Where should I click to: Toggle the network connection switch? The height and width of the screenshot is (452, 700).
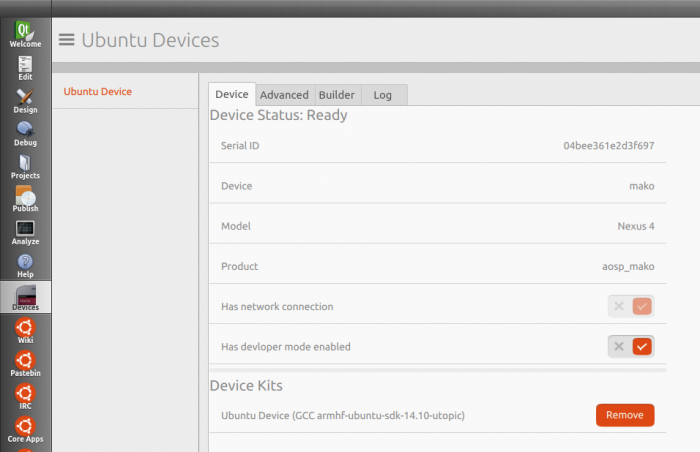631,306
